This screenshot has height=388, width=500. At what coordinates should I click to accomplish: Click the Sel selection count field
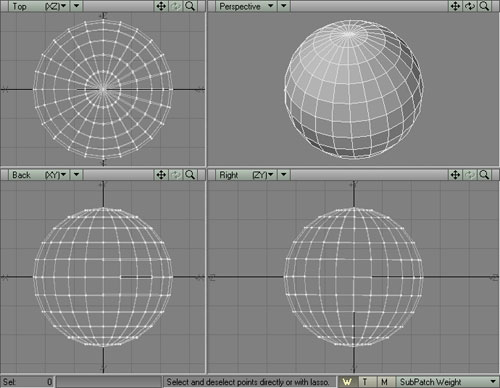click(27, 382)
